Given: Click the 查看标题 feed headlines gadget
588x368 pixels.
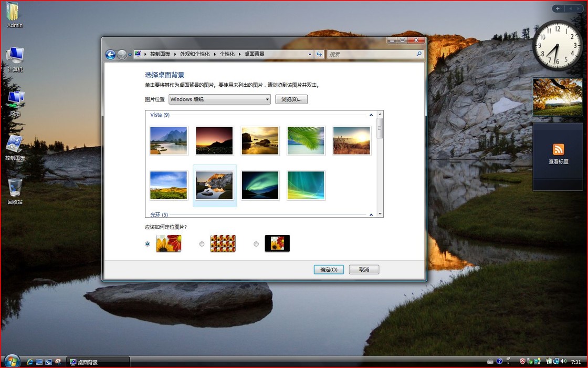Looking at the screenshot, I should pos(558,156).
